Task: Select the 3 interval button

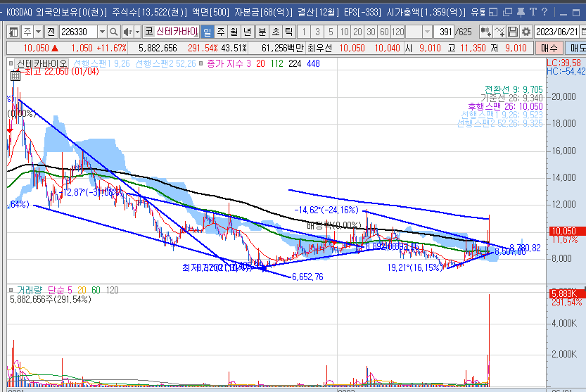Action: coord(317,32)
